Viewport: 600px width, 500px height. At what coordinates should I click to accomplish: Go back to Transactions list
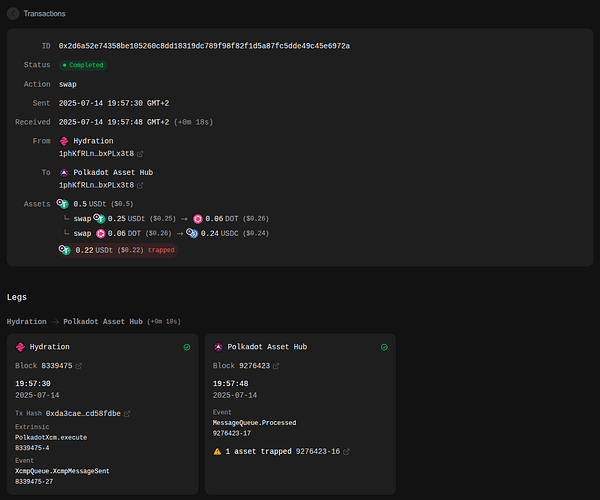point(13,13)
